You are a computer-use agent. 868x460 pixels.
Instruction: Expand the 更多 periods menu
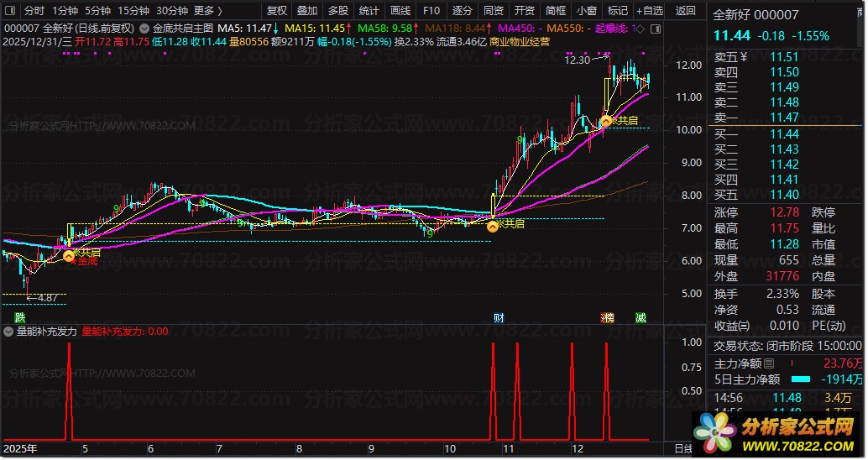click(x=208, y=11)
